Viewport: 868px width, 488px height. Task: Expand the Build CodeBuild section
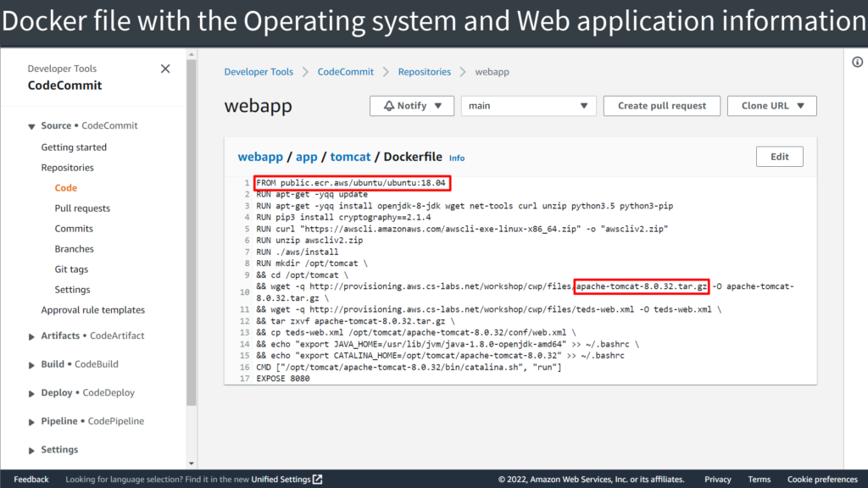pyautogui.click(x=31, y=365)
